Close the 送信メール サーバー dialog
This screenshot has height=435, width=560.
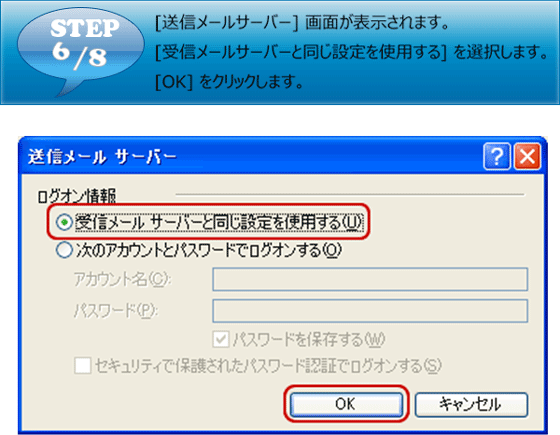pyautogui.click(x=527, y=156)
